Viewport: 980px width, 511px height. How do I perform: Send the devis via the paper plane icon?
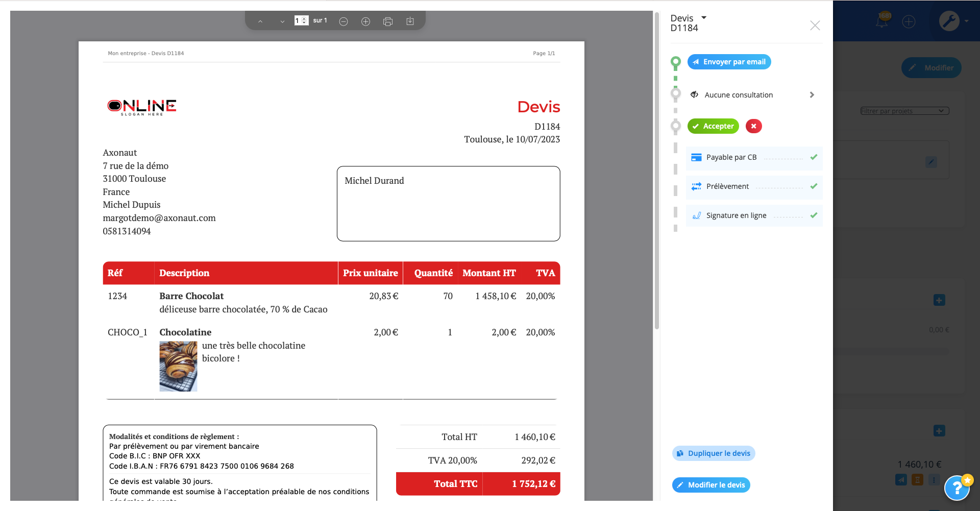(x=900, y=480)
